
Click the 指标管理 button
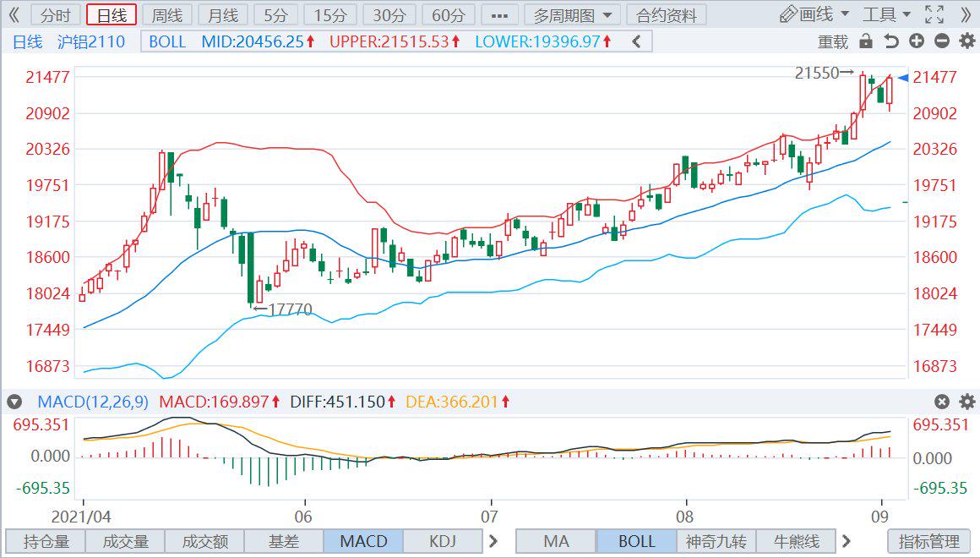928,541
